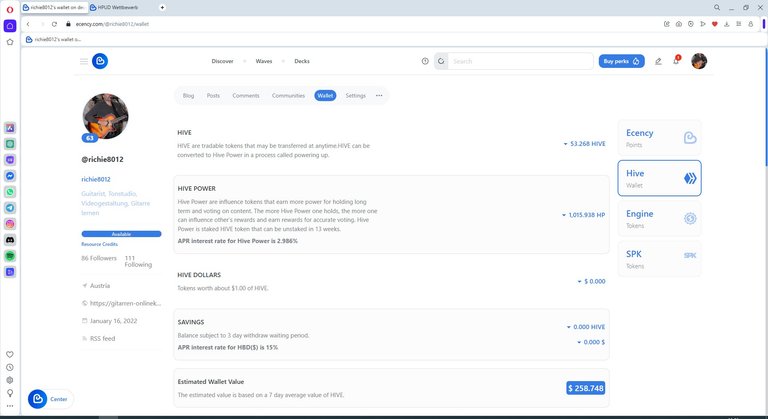Select the Posts profile tab
Image resolution: width=768 pixels, height=419 pixels.
(214, 96)
